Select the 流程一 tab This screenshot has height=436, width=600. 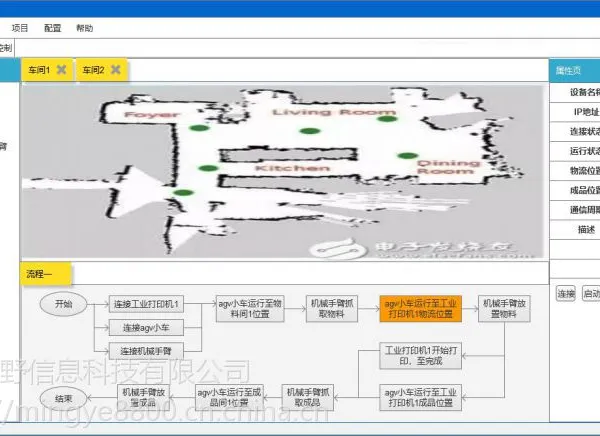click(46, 274)
